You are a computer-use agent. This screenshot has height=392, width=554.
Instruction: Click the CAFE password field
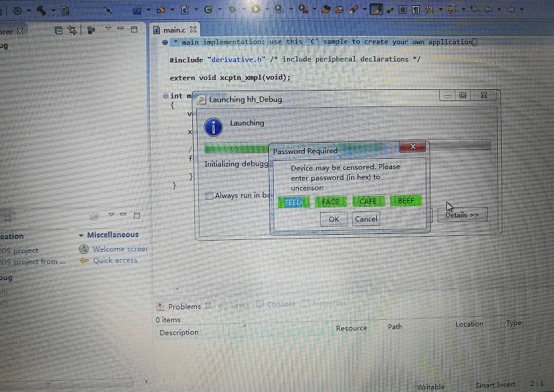[x=368, y=202]
